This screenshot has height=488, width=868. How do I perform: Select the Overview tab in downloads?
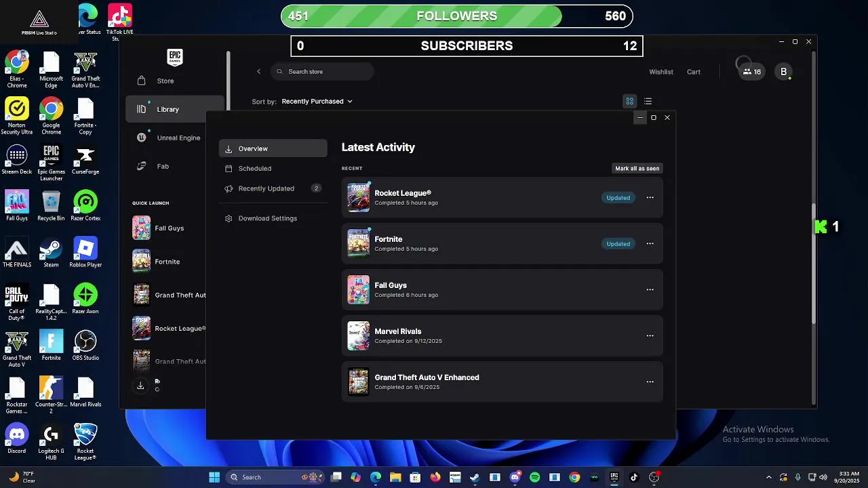tap(273, 148)
